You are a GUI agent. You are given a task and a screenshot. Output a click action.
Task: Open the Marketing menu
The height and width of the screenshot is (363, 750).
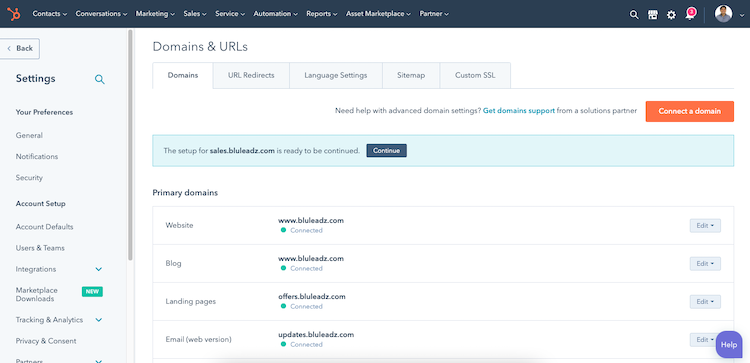[155, 14]
